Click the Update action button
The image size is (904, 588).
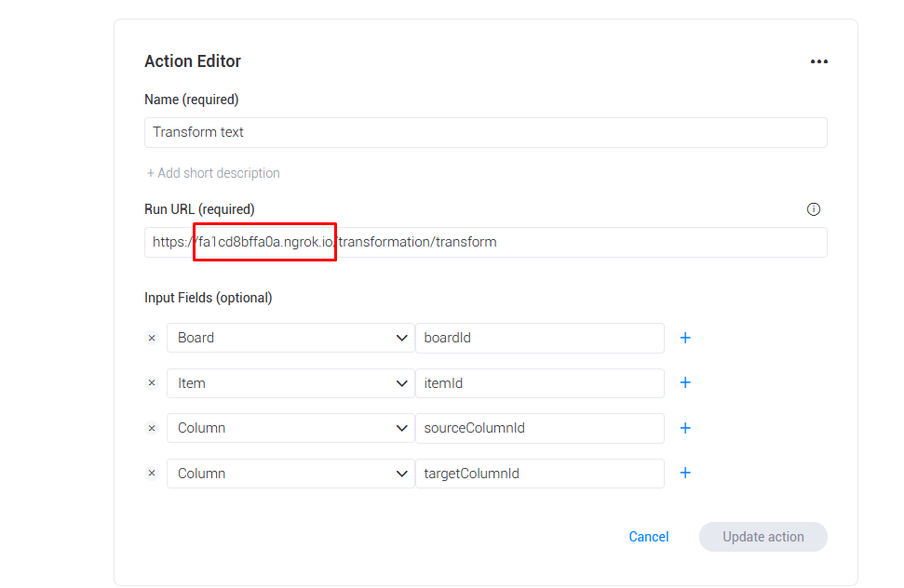[762, 537]
